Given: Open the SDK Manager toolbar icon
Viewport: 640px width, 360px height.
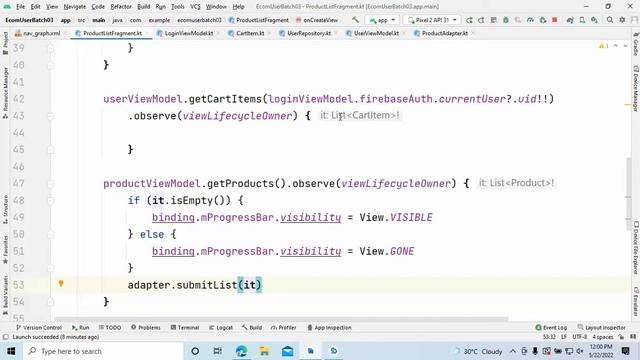Looking at the screenshot, I should (x=594, y=20).
